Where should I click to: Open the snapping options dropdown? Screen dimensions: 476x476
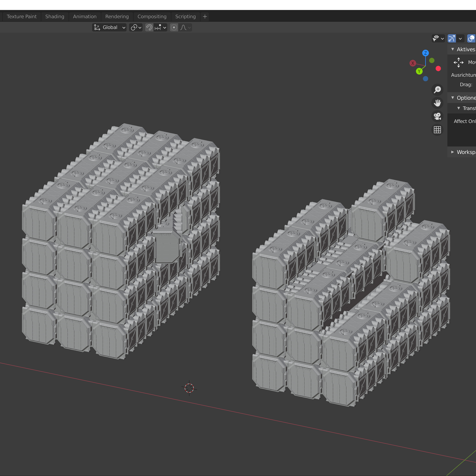click(x=161, y=27)
